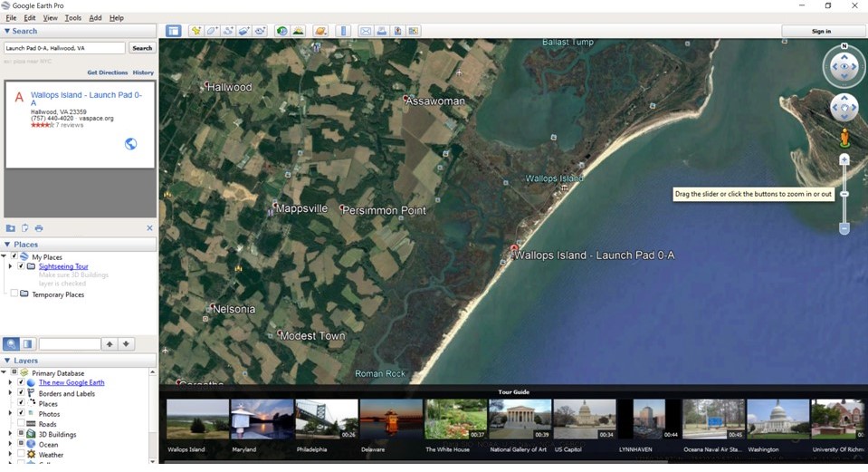Image resolution: width=868 pixels, height=472 pixels.
Task: Toggle the Primary Database checkbox
Action: point(14,372)
